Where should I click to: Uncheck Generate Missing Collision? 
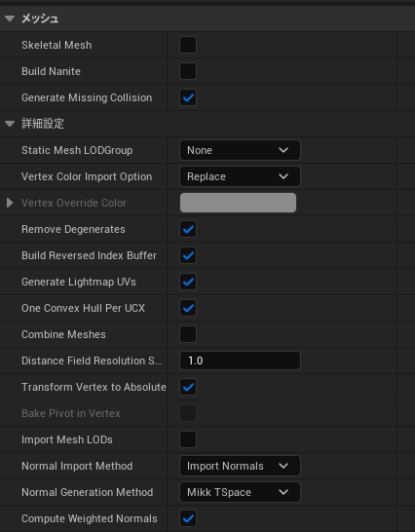point(188,97)
